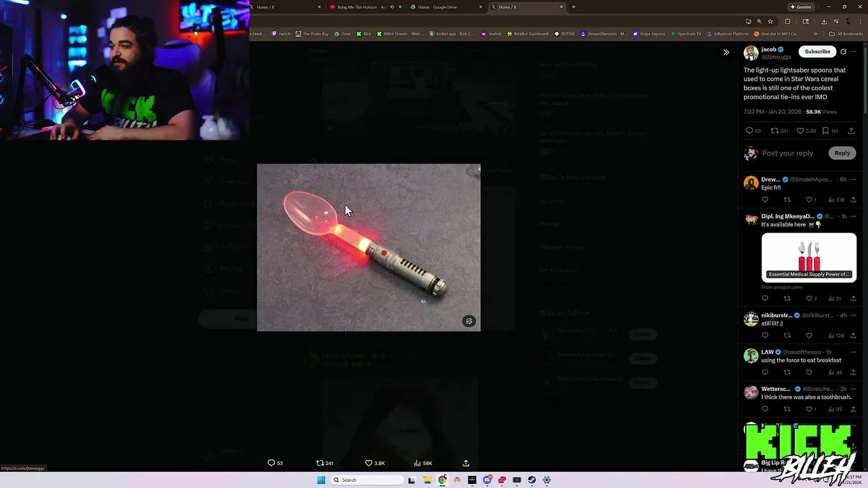Open Twitch bookmark
The height and width of the screenshot is (488, 868).
(281, 34)
